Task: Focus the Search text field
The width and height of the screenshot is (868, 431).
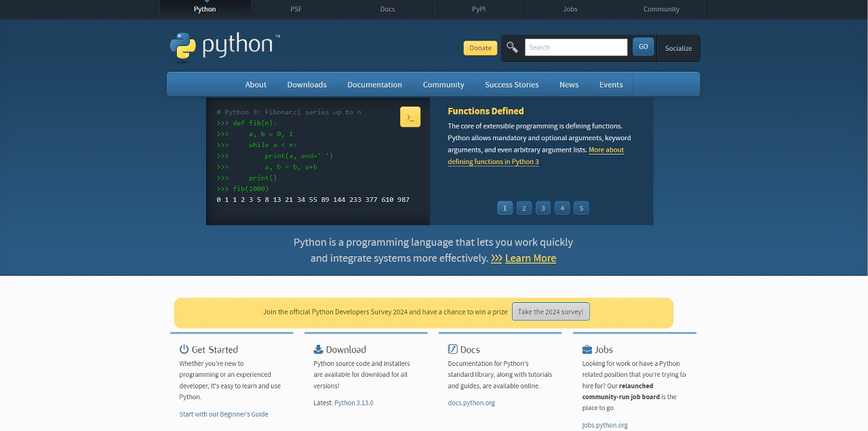Action: [576, 47]
